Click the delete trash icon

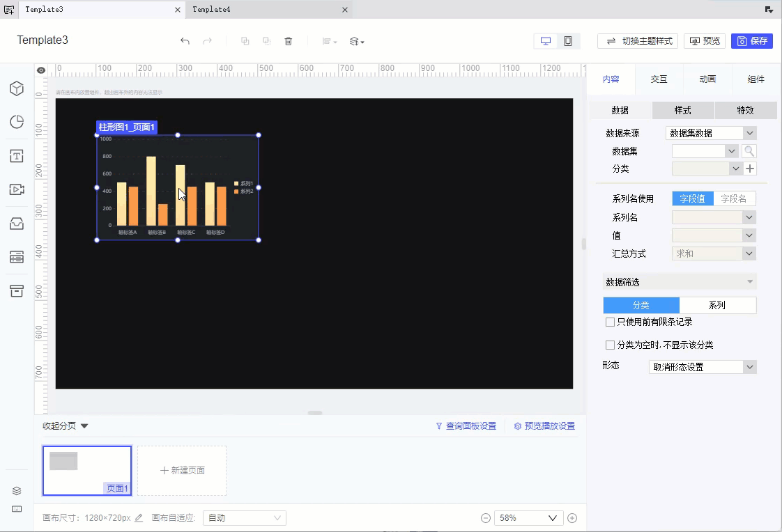click(289, 41)
